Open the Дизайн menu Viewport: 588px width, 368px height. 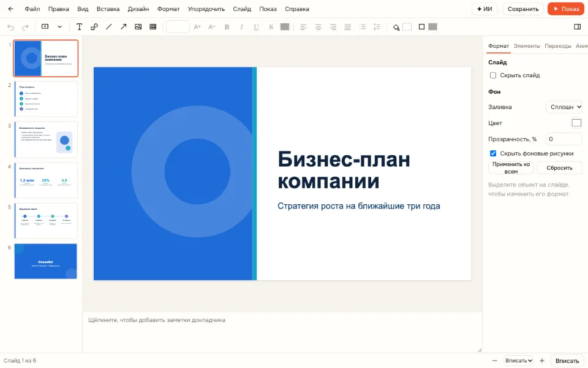pyautogui.click(x=138, y=9)
